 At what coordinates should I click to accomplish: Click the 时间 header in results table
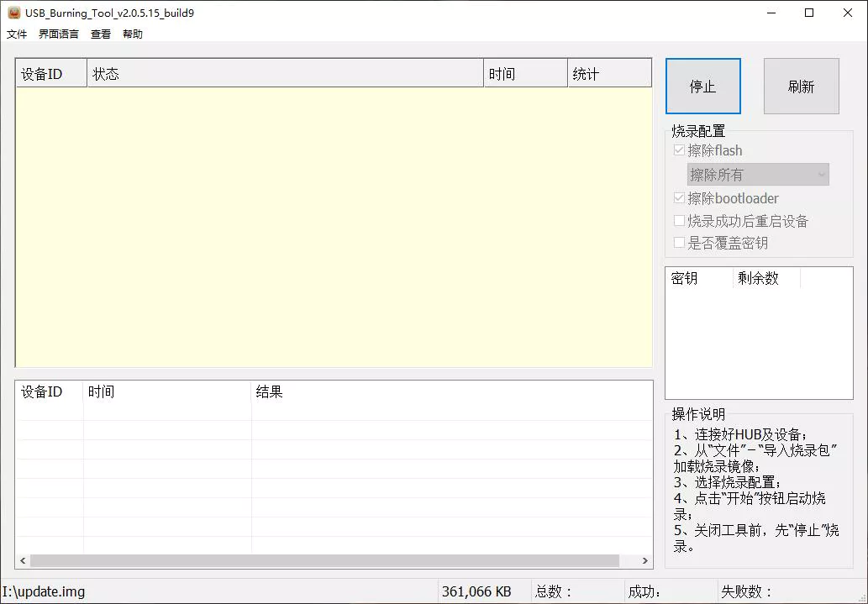click(167, 392)
